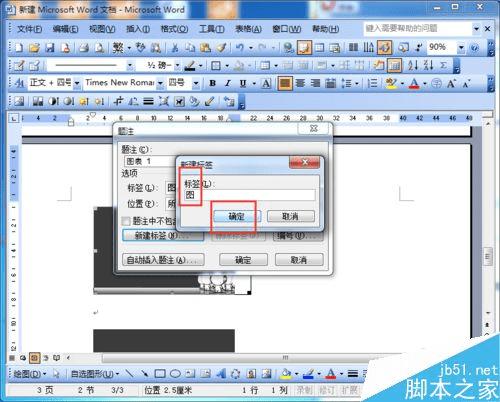Toggle Align Left paragraph button

tap(285, 83)
